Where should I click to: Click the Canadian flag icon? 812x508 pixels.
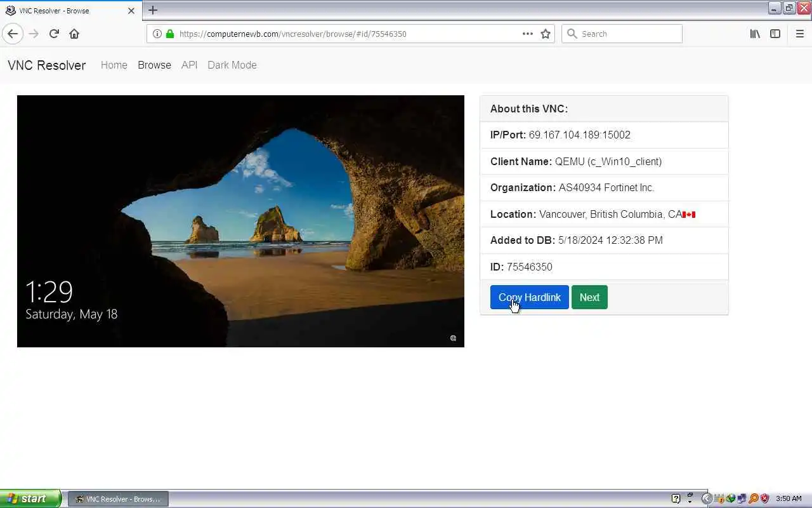point(689,215)
